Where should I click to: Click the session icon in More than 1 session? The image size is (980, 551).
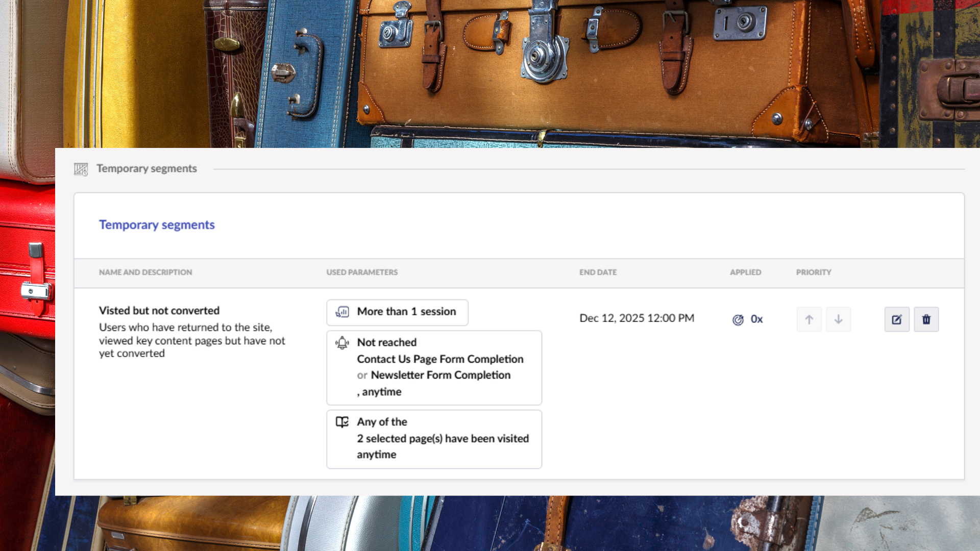342,312
